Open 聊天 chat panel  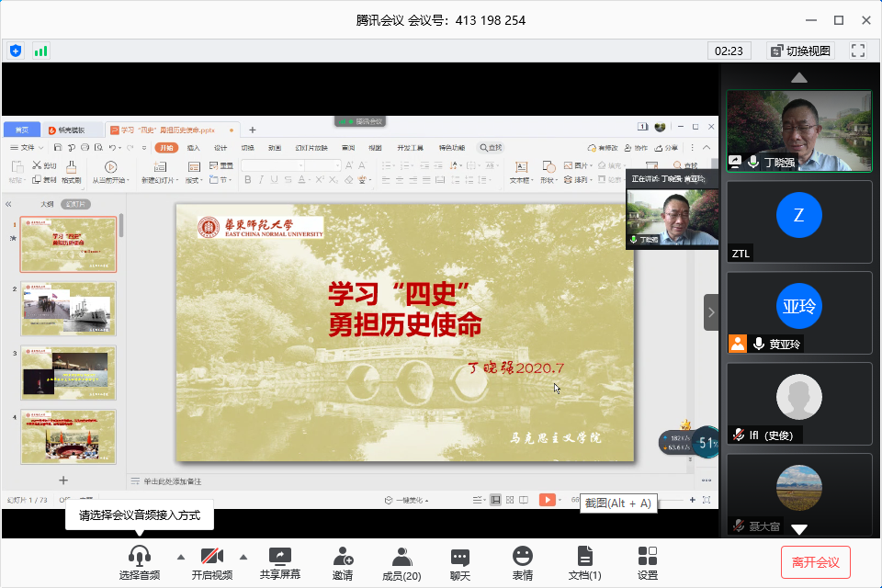[x=460, y=562]
